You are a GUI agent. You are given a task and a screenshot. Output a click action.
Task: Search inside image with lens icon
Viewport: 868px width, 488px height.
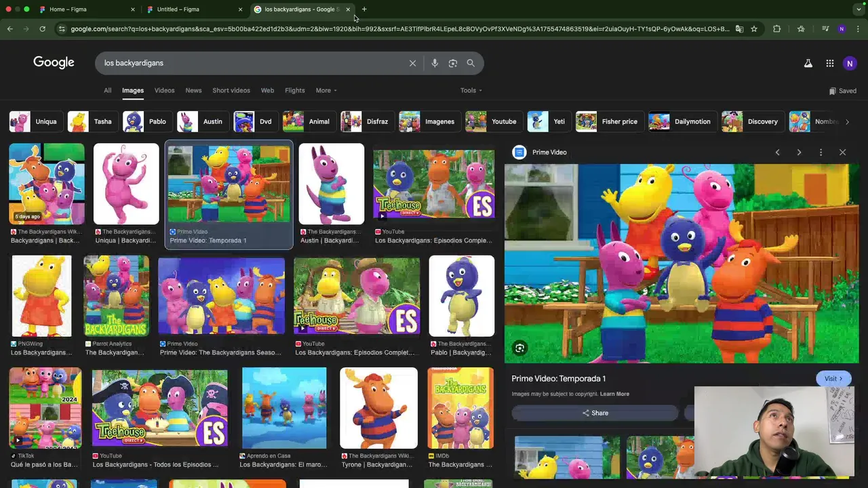[x=519, y=348]
